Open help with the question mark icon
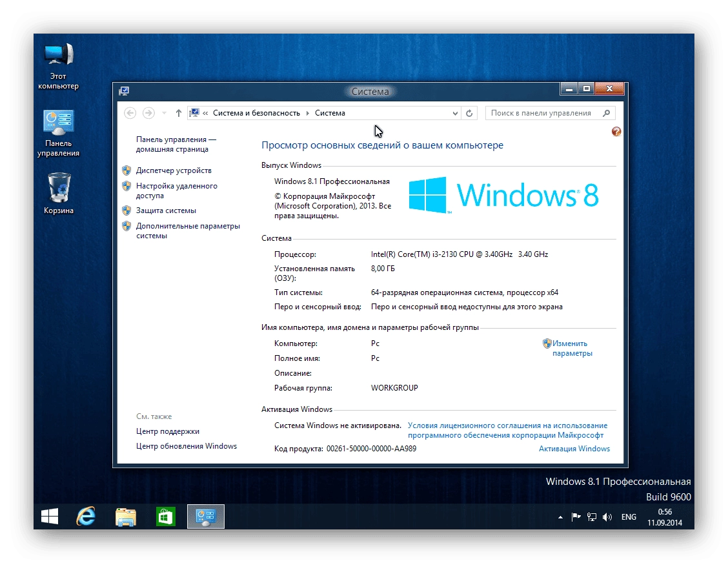 pos(616,132)
